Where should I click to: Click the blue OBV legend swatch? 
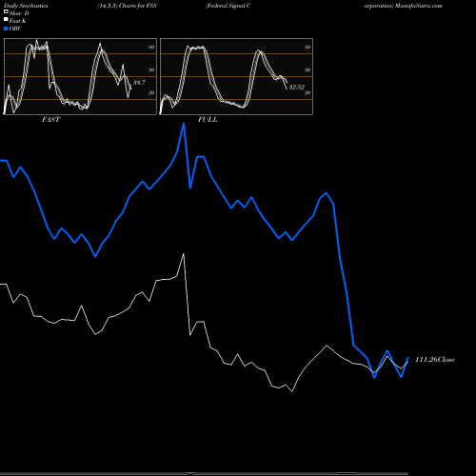click(x=6, y=29)
